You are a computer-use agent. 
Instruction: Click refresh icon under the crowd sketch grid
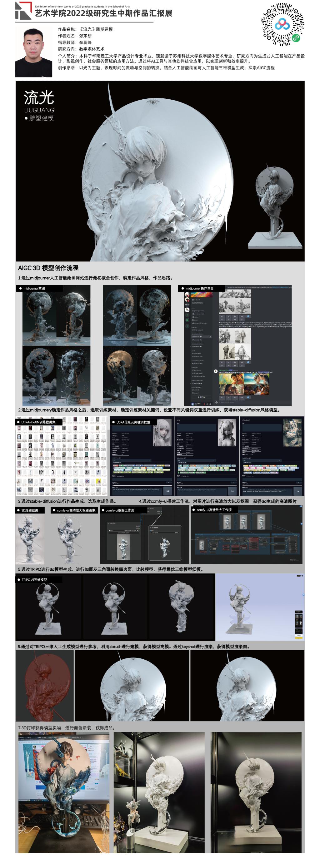pyautogui.click(x=248, y=316)
